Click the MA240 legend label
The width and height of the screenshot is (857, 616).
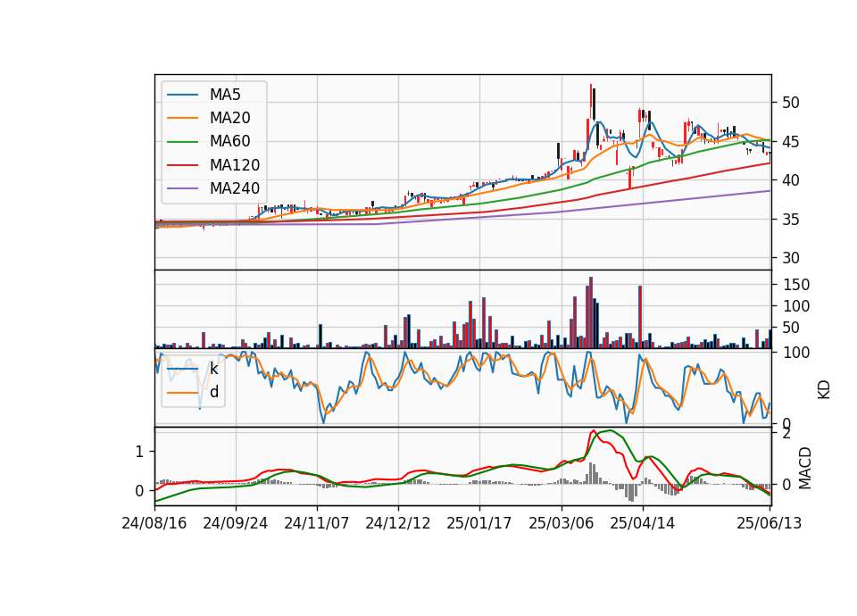(235, 188)
